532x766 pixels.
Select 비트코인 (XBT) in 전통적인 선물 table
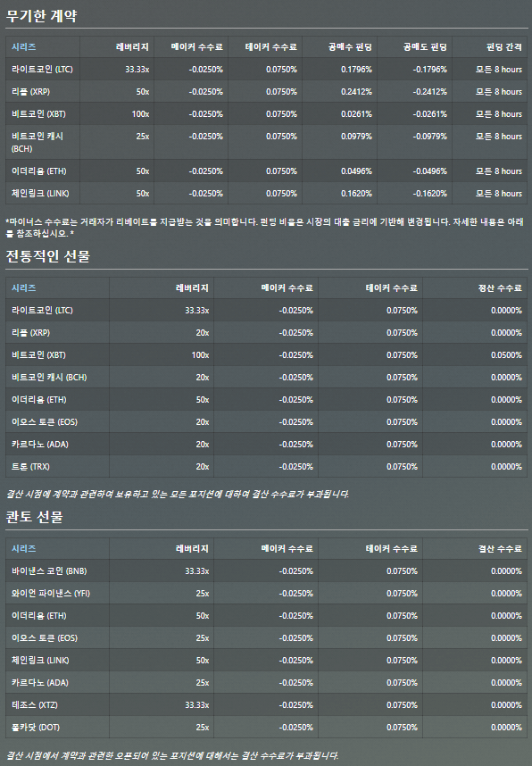[x=38, y=355]
